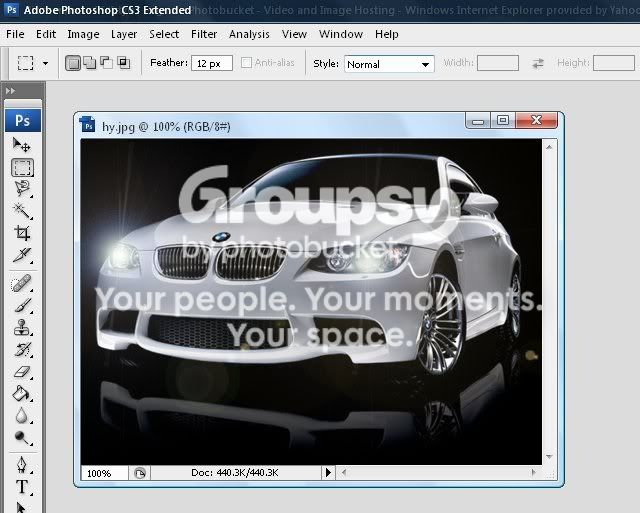Click the Ps document icon in hy.jpg title bar

(x=88, y=124)
